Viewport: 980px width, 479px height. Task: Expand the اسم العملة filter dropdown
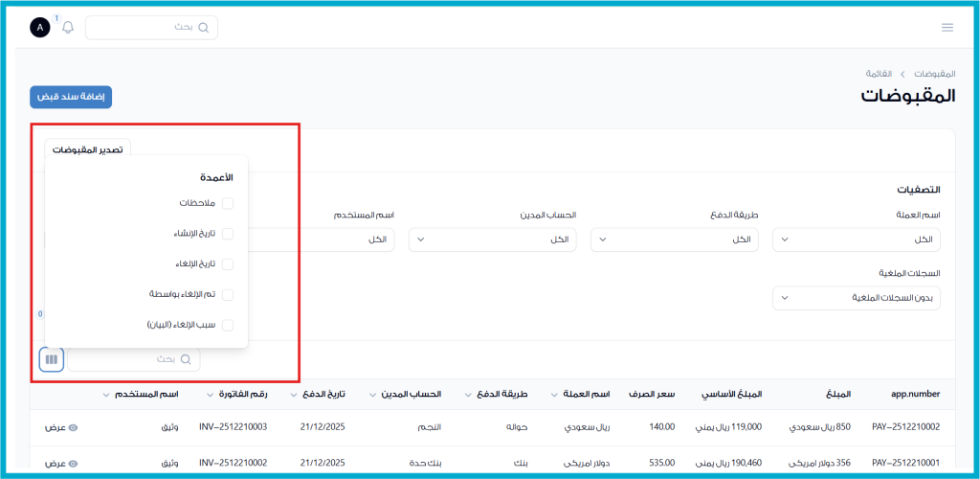(x=856, y=239)
